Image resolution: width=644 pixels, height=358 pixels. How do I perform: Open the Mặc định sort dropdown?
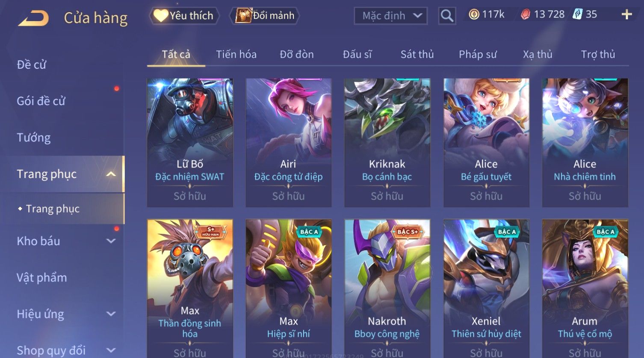[391, 16]
